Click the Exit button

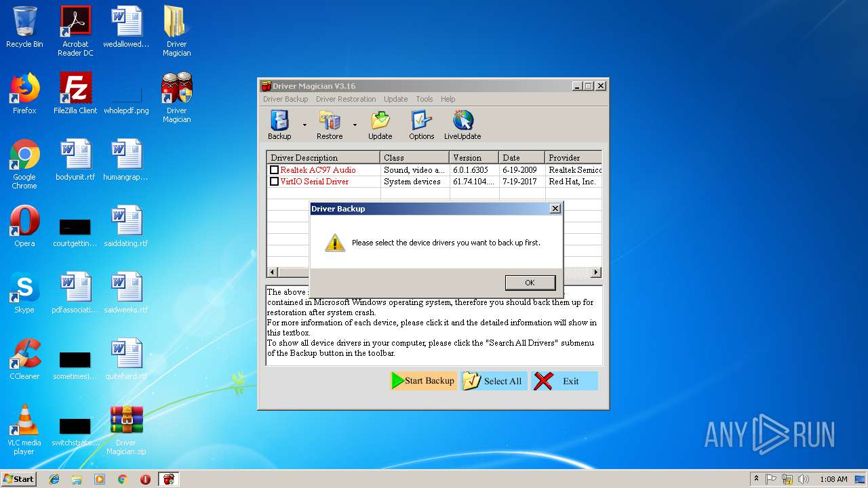click(x=564, y=381)
